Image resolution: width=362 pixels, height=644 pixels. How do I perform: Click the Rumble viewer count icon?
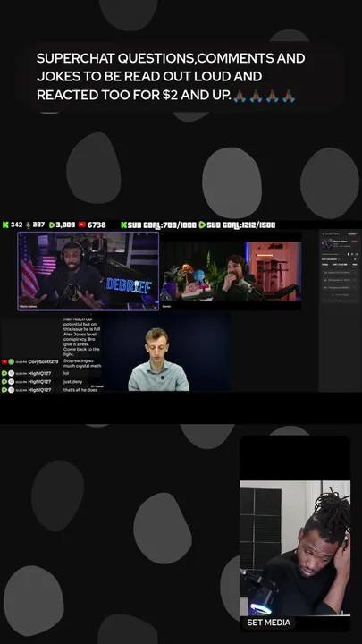tap(52, 225)
